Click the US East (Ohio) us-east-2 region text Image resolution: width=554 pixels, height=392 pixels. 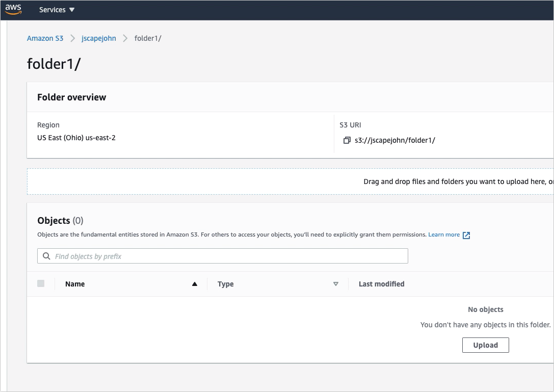click(76, 138)
